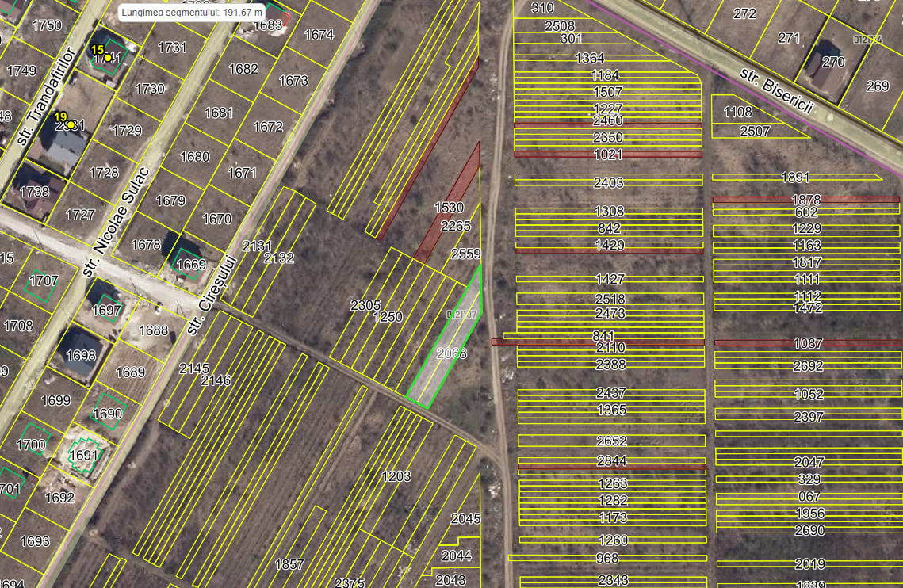Viewport: 903px width, 588px height.
Task: Select parcel 2403 strip
Action: 609,180
